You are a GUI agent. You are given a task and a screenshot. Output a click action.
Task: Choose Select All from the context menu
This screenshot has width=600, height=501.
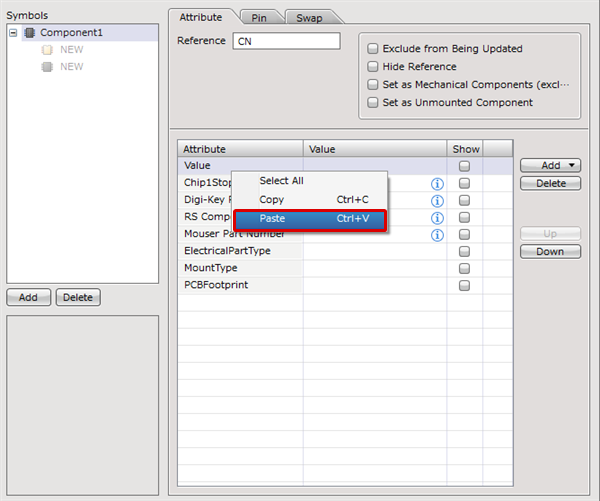[x=281, y=181]
